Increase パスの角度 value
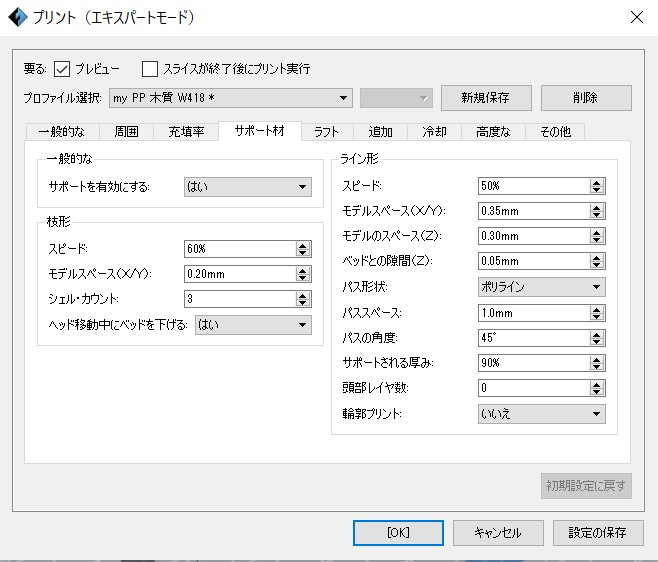Image resolution: width=658 pixels, height=562 pixels. pos(596,334)
